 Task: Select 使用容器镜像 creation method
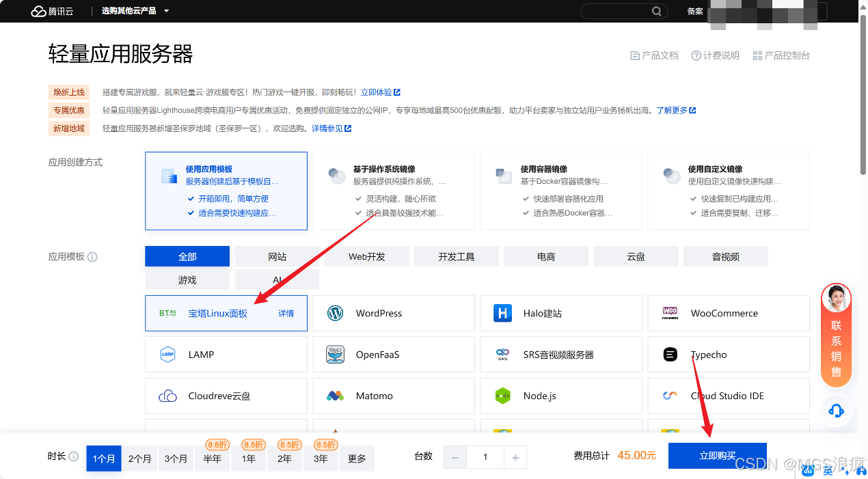point(561,191)
